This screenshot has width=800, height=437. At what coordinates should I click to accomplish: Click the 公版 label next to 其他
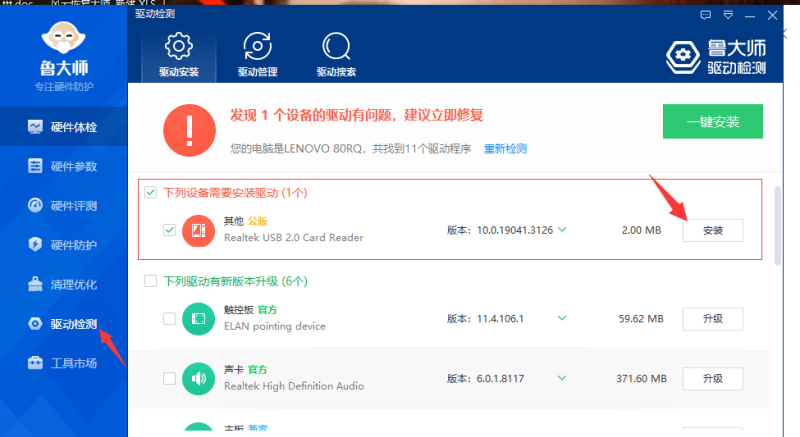point(257,221)
